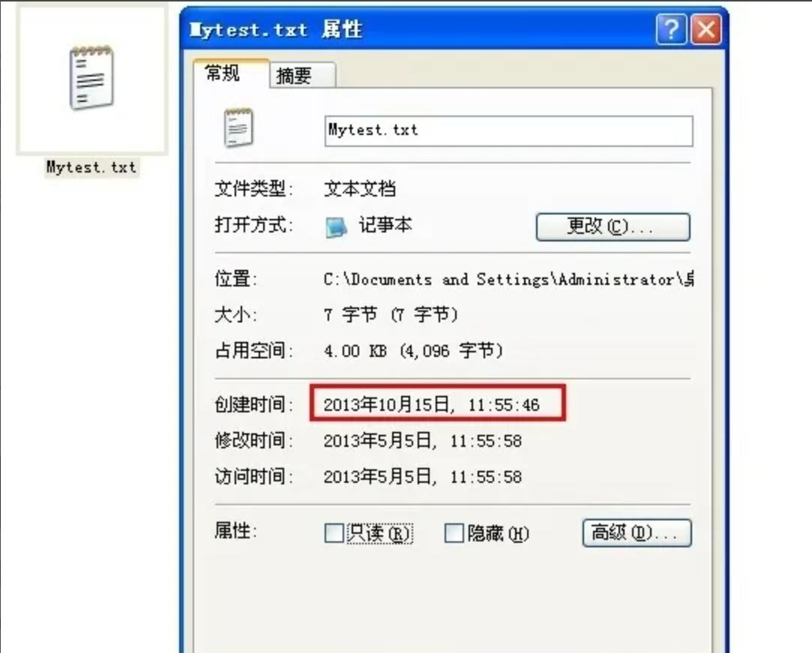
Task: Toggle the 只读 checkbox
Action: coord(334,533)
